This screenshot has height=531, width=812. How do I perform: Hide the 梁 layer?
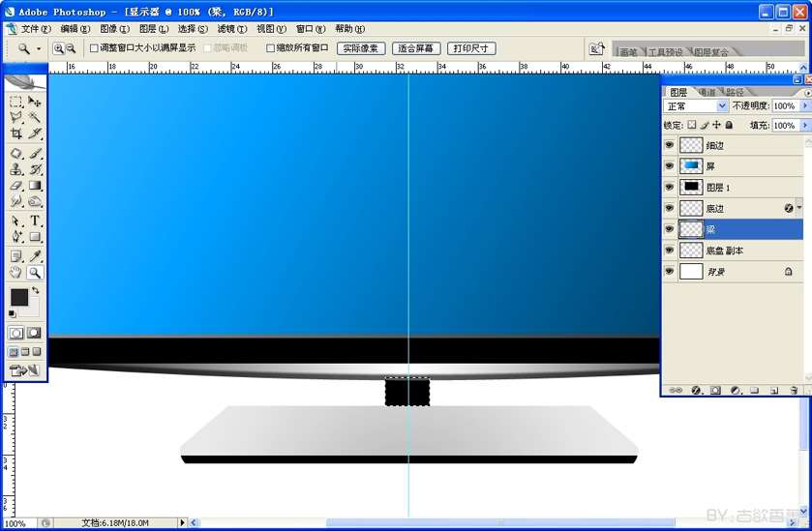(669, 229)
